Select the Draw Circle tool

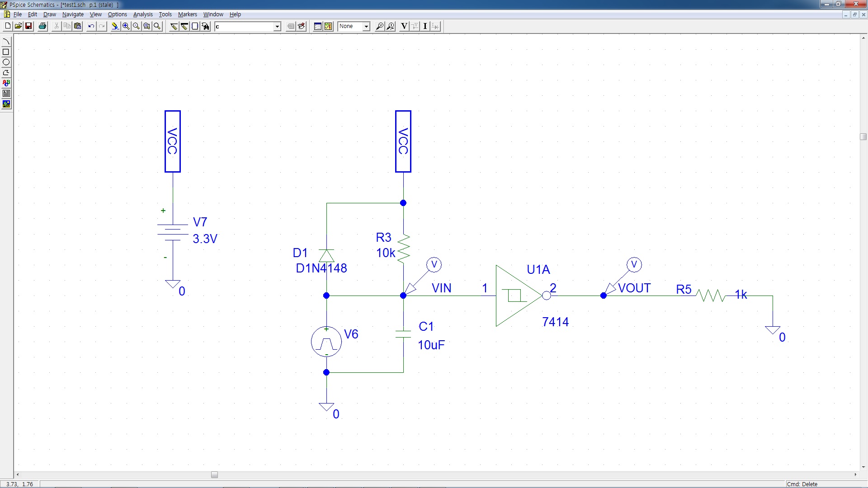click(6, 62)
